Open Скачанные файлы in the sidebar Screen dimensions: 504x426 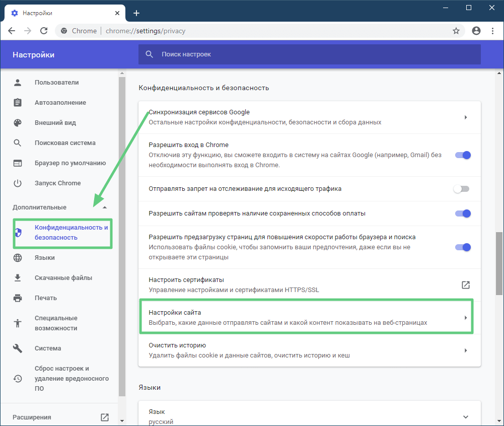pyautogui.click(x=63, y=278)
